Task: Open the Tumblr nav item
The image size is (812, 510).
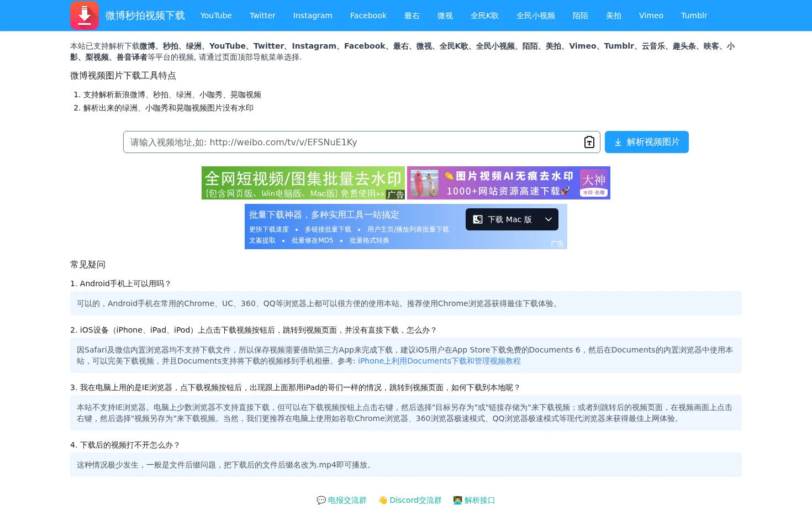Action: pos(694,15)
